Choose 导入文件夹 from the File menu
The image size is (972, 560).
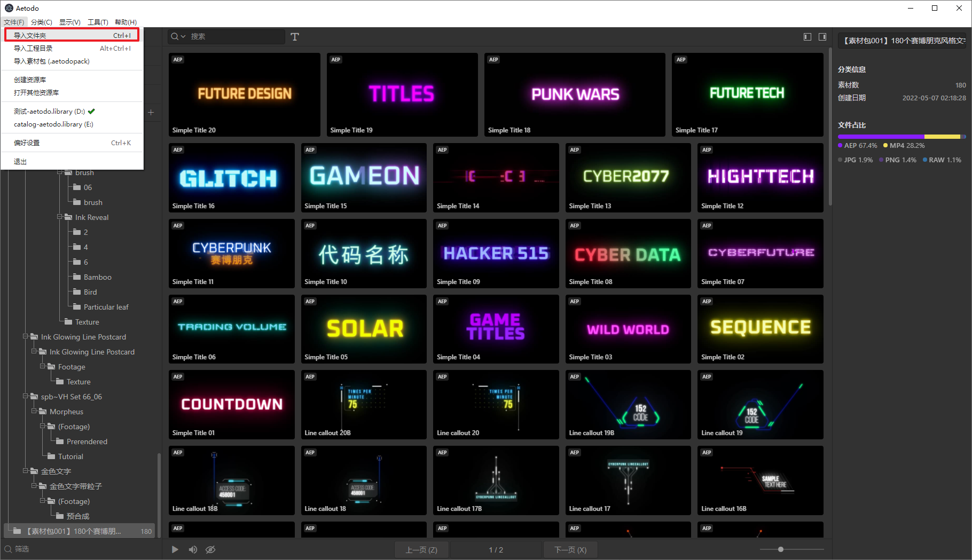tap(72, 35)
